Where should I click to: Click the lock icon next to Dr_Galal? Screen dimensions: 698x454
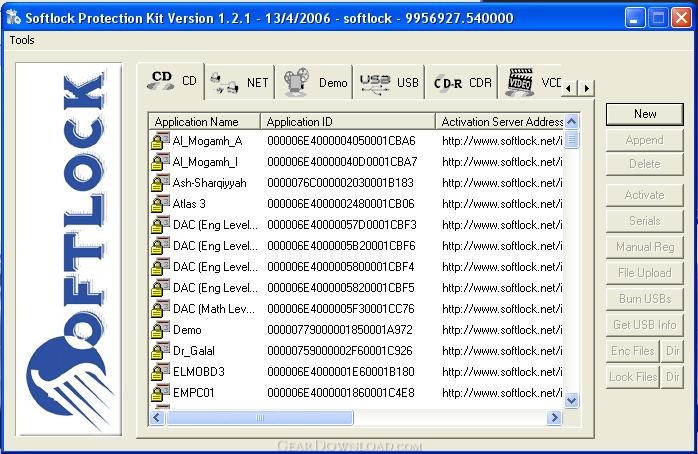pos(160,351)
